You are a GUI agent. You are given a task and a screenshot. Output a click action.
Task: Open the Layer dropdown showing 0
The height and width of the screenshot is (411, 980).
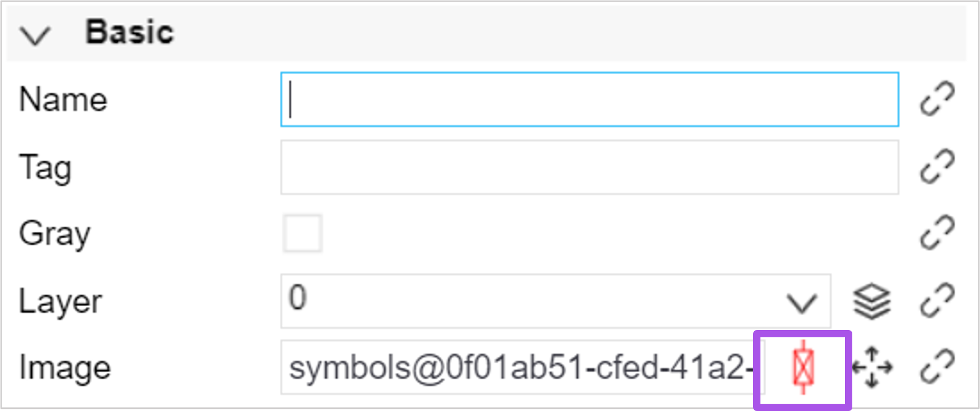(x=555, y=301)
